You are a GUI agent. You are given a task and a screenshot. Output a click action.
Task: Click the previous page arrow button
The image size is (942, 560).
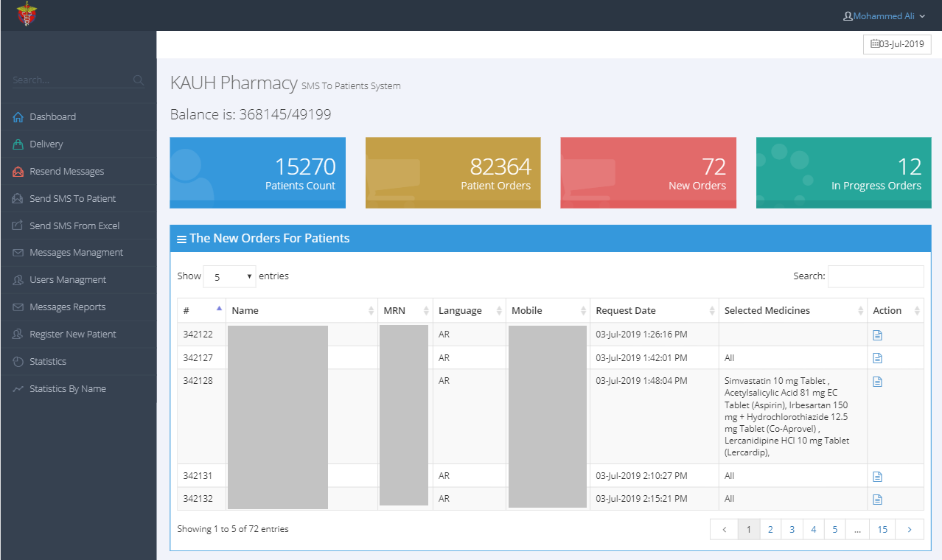tap(725, 529)
